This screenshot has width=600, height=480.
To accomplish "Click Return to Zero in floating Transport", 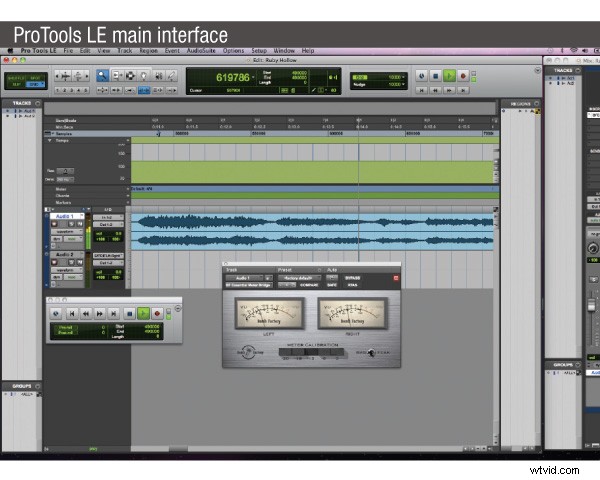I will 72,313.
